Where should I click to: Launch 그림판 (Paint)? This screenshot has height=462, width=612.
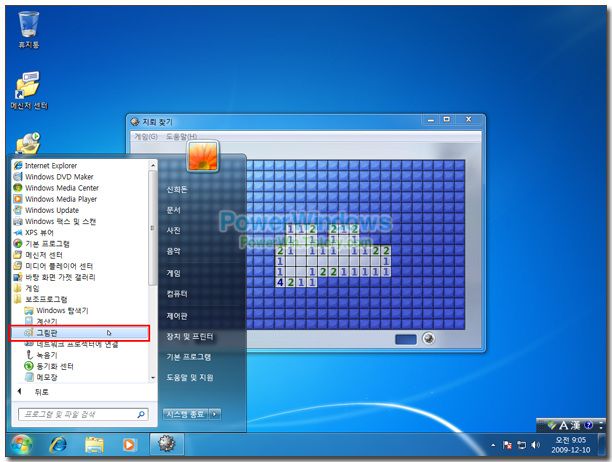pos(79,333)
